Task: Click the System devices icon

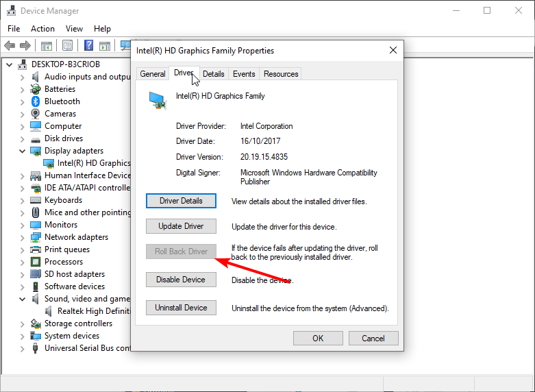Action: [36, 336]
